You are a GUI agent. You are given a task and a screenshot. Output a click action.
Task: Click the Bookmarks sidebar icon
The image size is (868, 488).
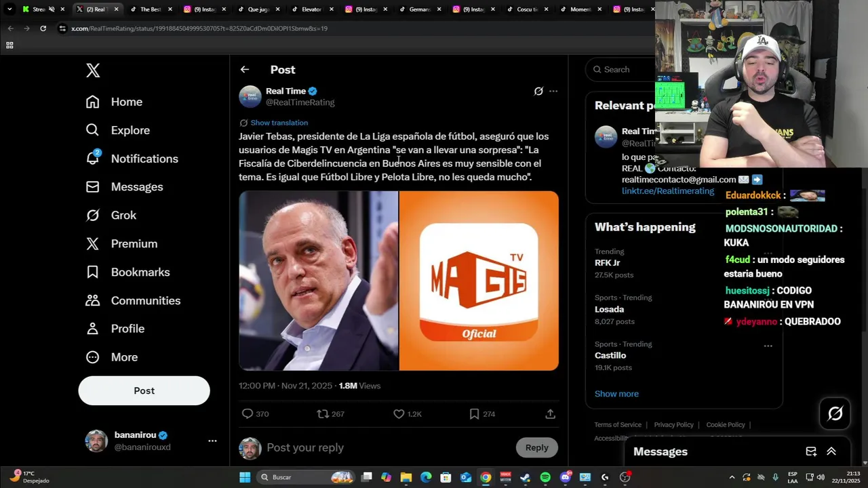pyautogui.click(x=93, y=272)
